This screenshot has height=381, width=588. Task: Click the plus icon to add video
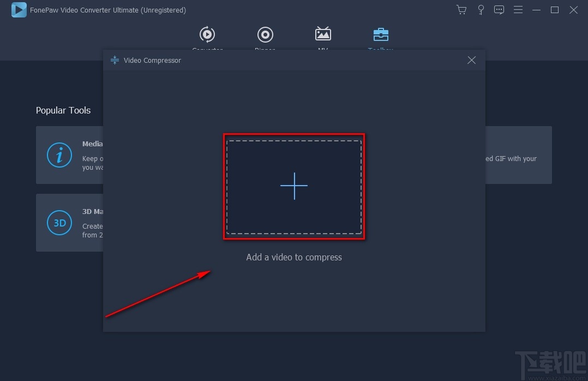(294, 186)
